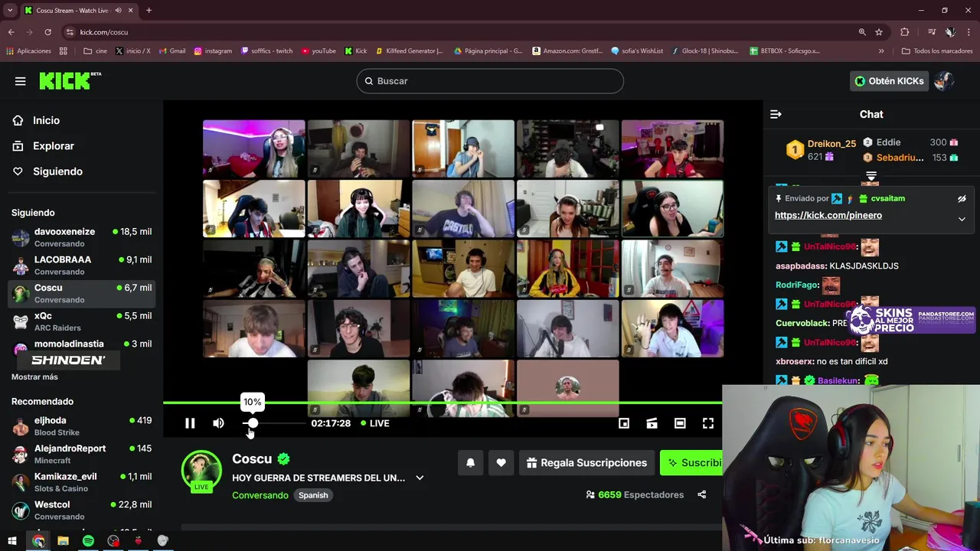Mute the stream with speaker icon
Viewport: 980px width, 551px height.
pyautogui.click(x=219, y=423)
